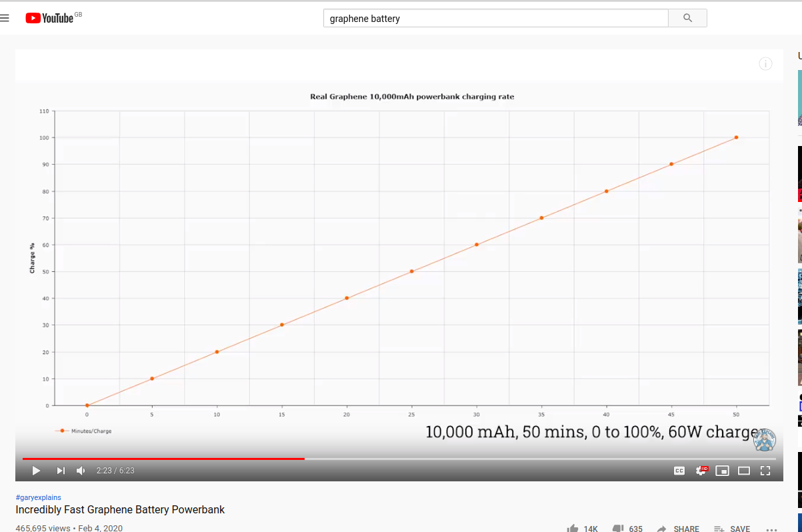Open the video quality settings gear

pos(701,471)
